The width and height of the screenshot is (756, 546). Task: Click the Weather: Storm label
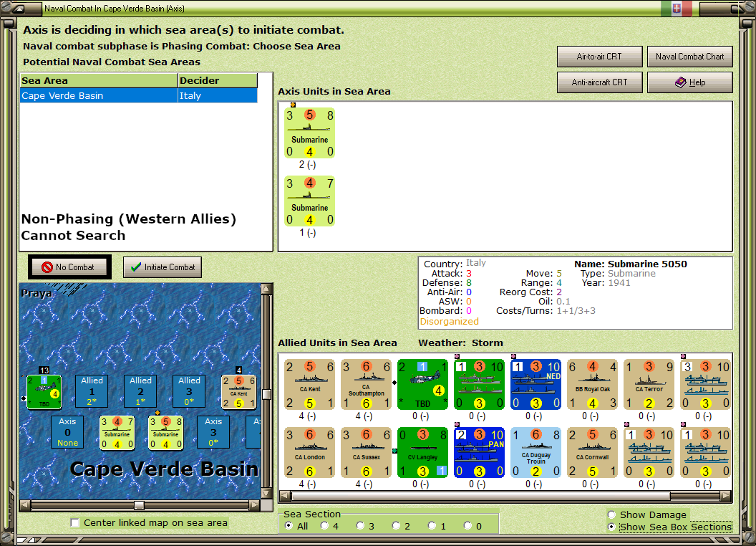pyautogui.click(x=460, y=343)
